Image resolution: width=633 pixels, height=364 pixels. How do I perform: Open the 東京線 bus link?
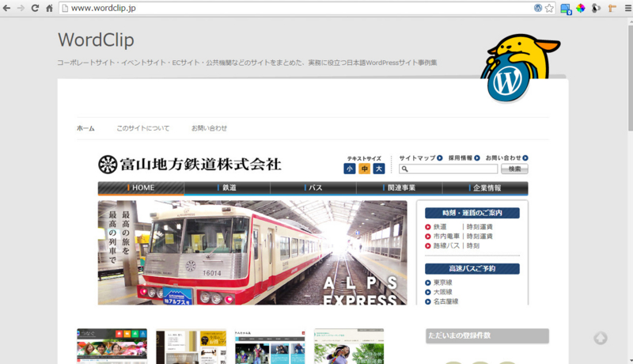pyautogui.click(x=438, y=282)
